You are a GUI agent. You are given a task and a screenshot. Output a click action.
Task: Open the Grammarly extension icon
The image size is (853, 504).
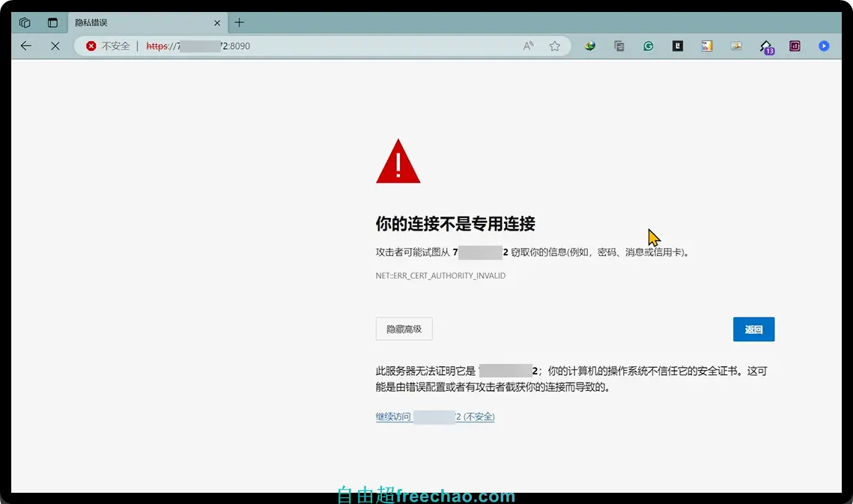pyautogui.click(x=648, y=46)
